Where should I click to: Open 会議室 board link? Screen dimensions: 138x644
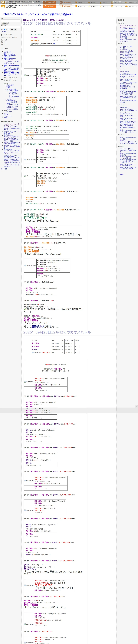click(x=8, y=88)
